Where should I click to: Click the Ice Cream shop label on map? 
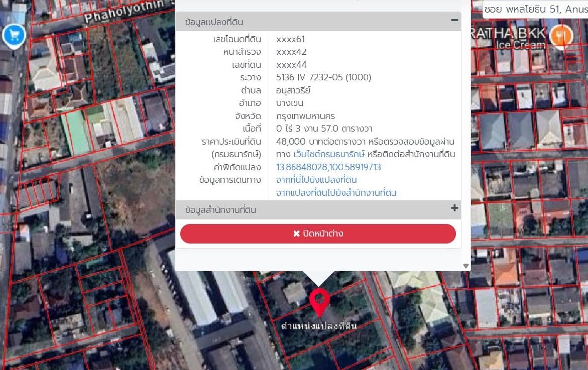[521, 45]
